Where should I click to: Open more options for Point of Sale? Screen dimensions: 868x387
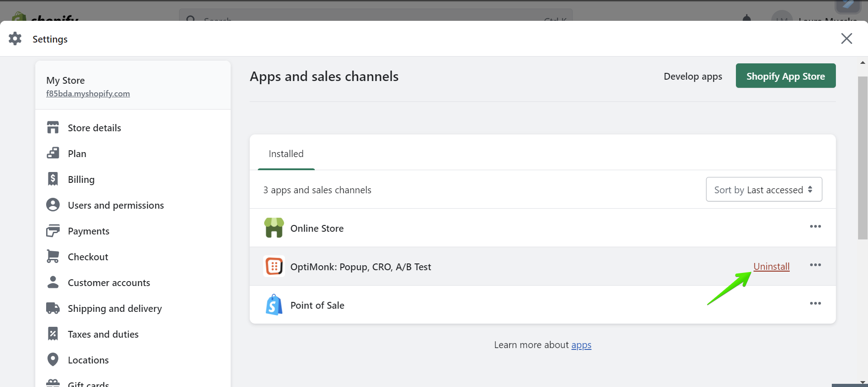click(x=816, y=303)
